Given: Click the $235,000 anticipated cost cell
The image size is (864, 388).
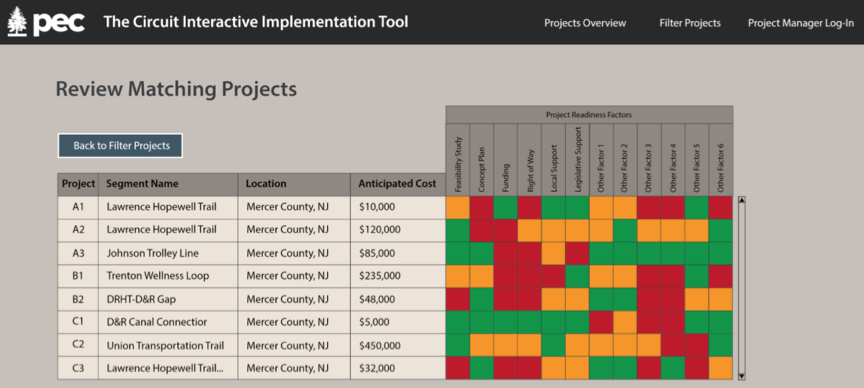Looking at the screenshot, I should 398,276.
